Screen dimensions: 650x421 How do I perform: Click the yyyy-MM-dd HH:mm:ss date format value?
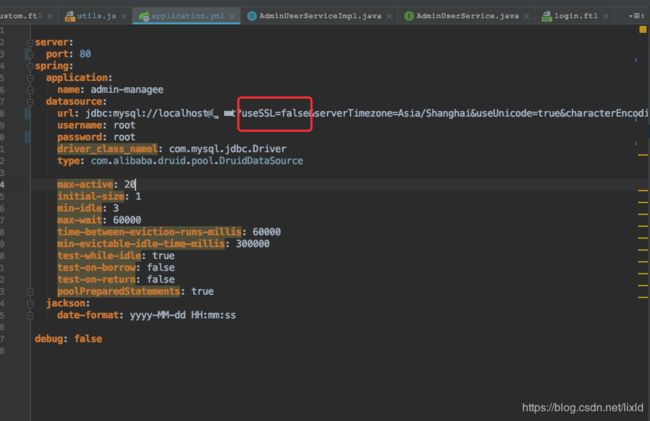click(x=183, y=315)
